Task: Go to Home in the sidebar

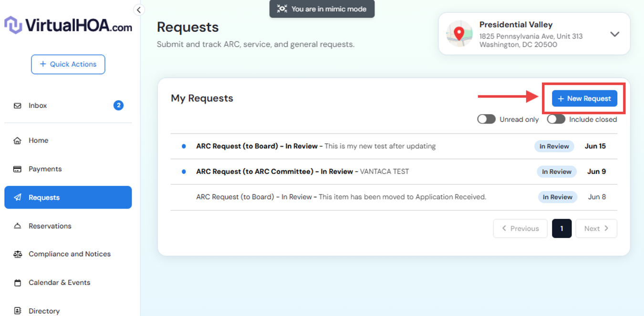Action: point(68,140)
